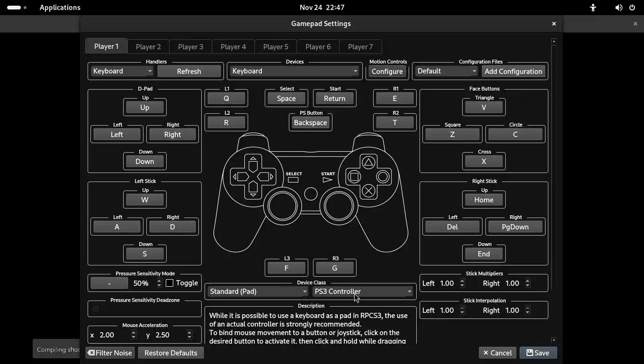Click the power icon in top bar

(632, 8)
